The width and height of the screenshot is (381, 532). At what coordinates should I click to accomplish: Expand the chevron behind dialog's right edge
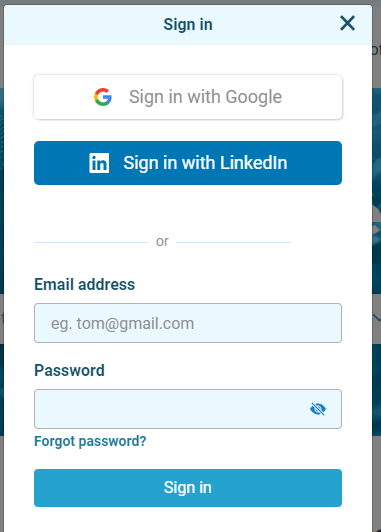[377, 318]
